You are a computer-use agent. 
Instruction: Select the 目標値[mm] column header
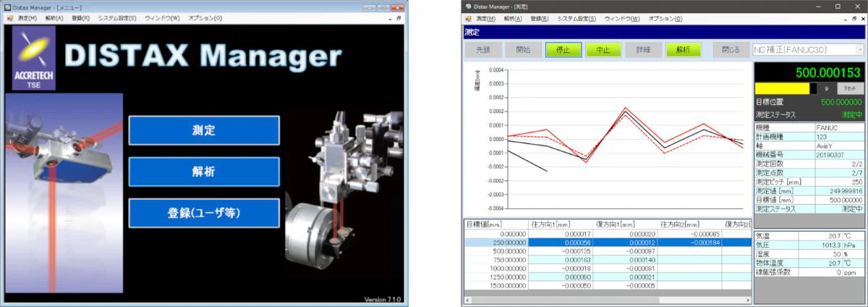[x=496, y=224]
